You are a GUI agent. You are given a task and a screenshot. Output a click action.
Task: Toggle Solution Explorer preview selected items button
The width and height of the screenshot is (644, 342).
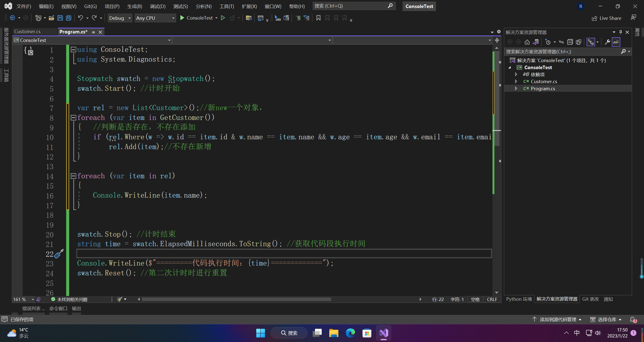point(616,42)
